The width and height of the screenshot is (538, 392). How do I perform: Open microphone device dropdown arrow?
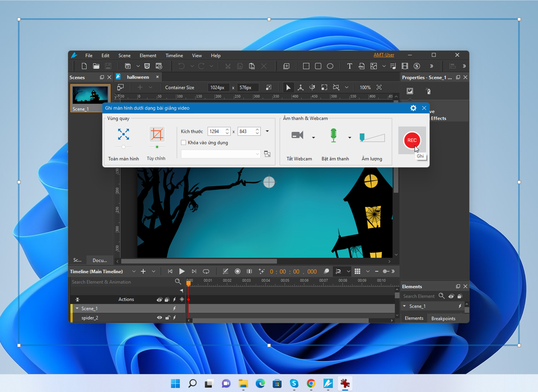tap(350, 137)
